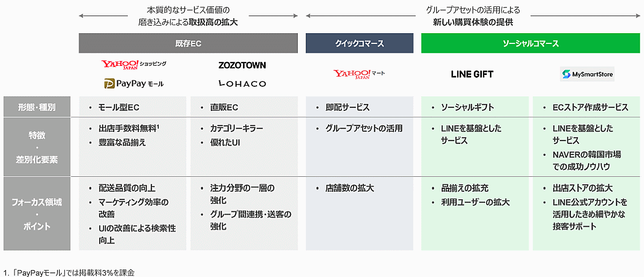The width and height of the screenshot is (644, 277).
Task: Open the ソーシャルコマース green header
Action: click(530, 43)
